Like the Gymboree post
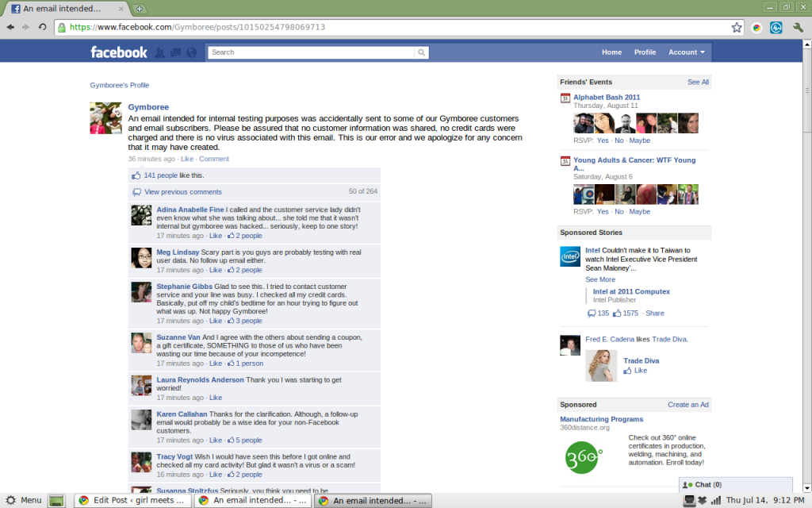This screenshot has height=508, width=812. [x=187, y=159]
